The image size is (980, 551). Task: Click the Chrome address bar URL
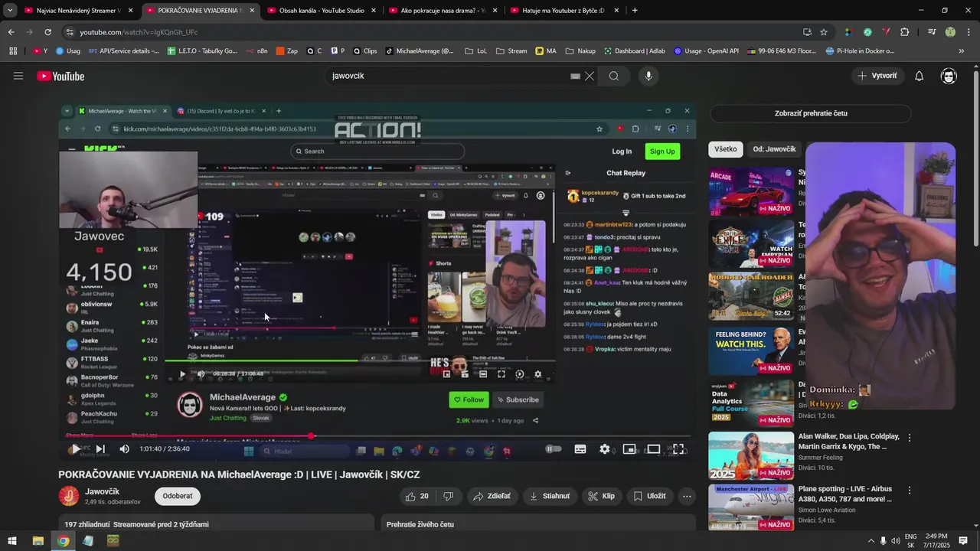(139, 32)
